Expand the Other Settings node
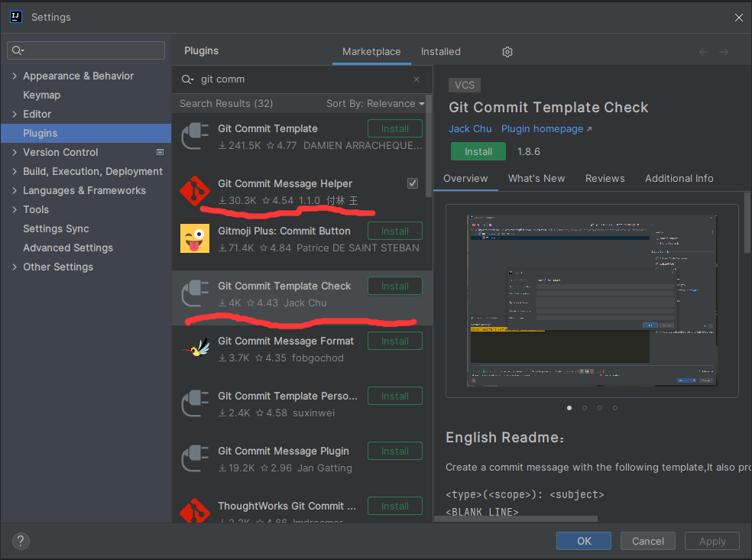 pyautogui.click(x=15, y=267)
